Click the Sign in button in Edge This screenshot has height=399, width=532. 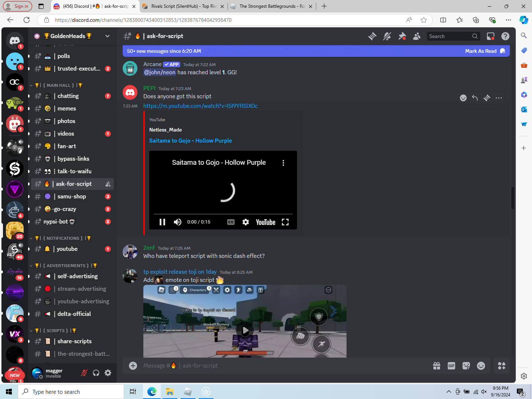tap(17, 6)
